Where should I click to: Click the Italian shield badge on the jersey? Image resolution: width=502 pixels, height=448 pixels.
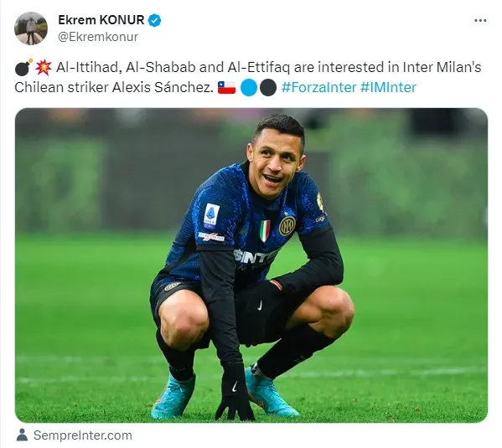[265, 229]
